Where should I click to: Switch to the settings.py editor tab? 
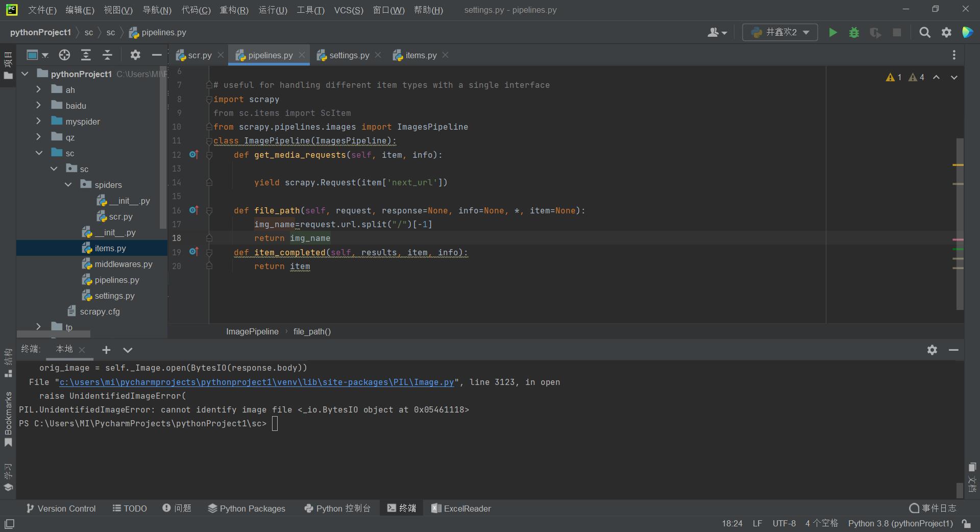pyautogui.click(x=349, y=56)
